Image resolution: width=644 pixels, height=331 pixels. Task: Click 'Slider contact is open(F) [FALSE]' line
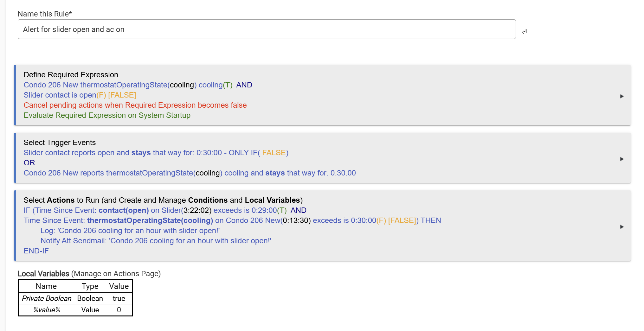[80, 95]
